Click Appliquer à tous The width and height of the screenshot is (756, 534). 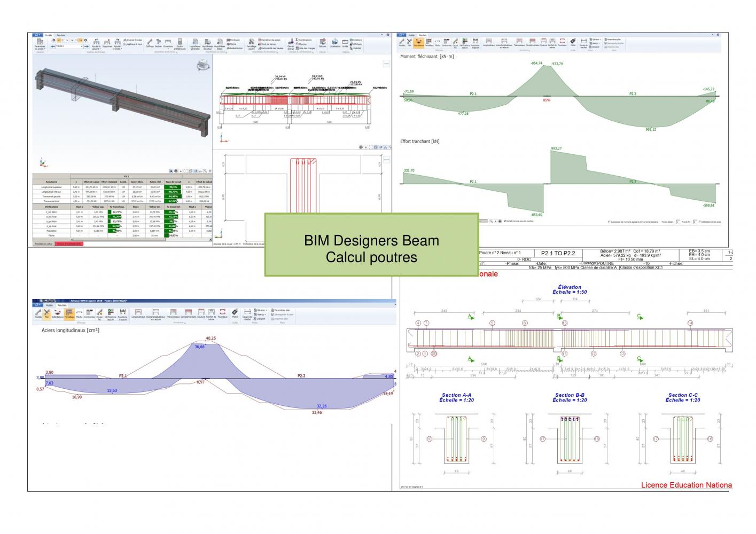click(133, 44)
